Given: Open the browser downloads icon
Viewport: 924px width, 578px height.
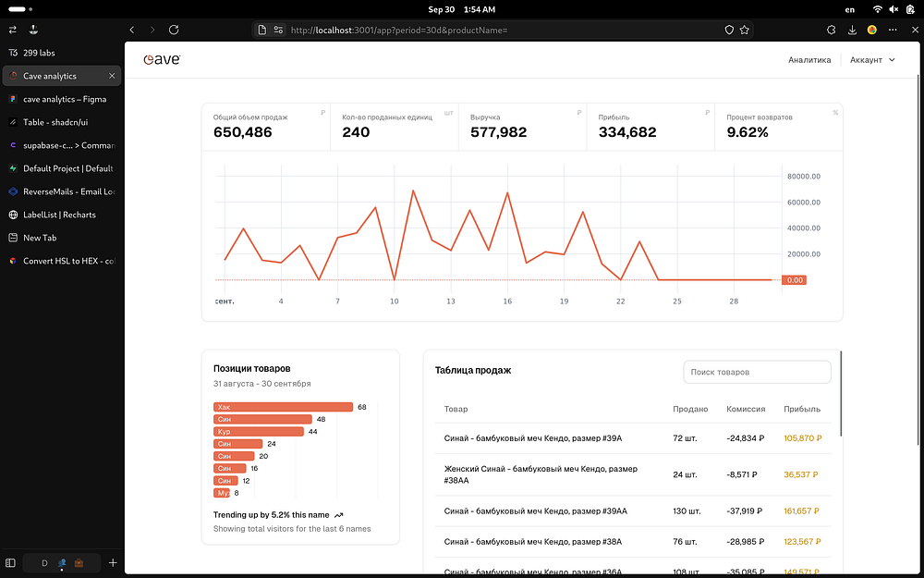Looking at the screenshot, I should coord(852,30).
